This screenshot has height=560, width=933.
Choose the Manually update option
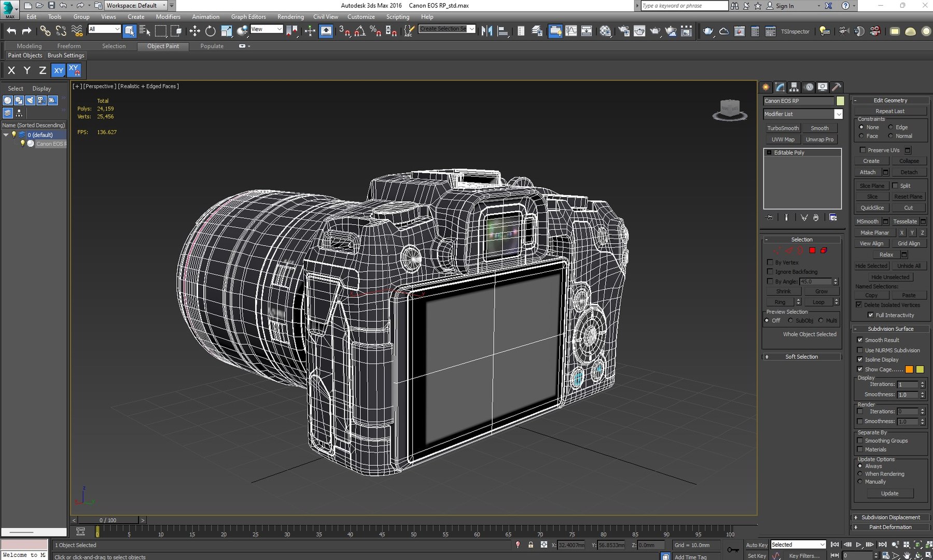[860, 482]
